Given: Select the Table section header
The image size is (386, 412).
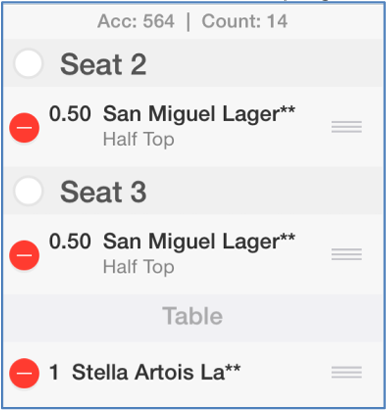Looking at the screenshot, I should click(x=193, y=316).
